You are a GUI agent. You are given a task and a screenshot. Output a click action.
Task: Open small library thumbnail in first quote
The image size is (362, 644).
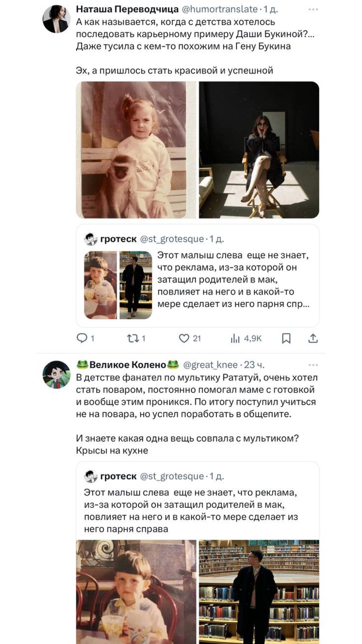point(136,285)
